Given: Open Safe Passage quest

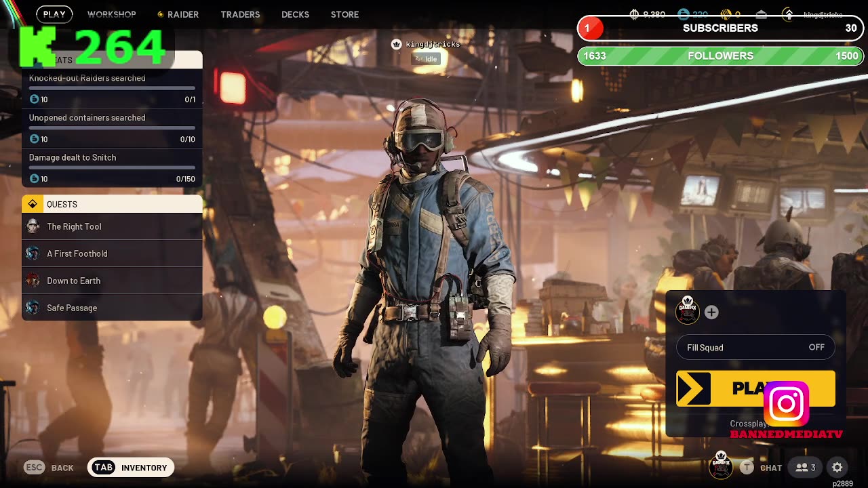Looking at the screenshot, I should click(x=112, y=308).
